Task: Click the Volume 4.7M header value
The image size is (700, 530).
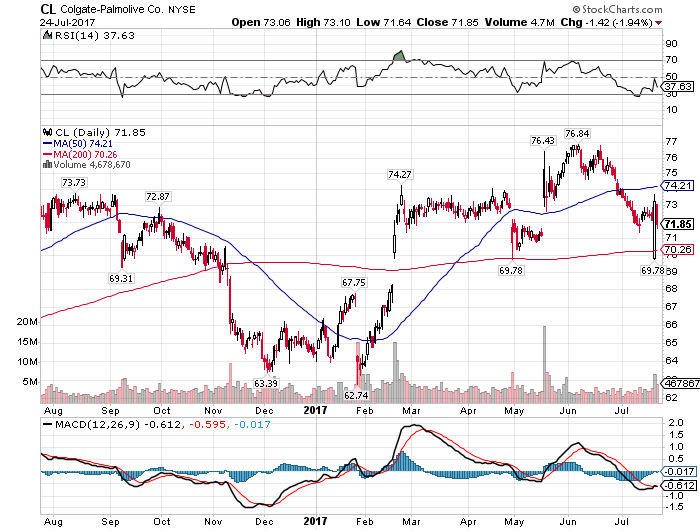Action: pos(520,22)
